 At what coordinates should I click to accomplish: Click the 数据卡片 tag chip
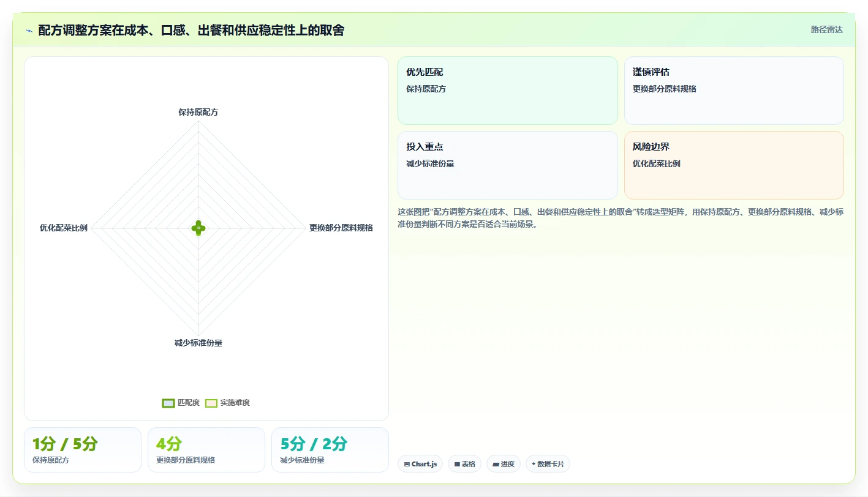[548, 464]
